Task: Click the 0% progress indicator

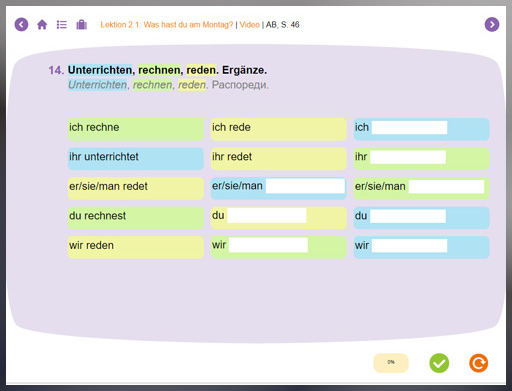Action: 391,363
